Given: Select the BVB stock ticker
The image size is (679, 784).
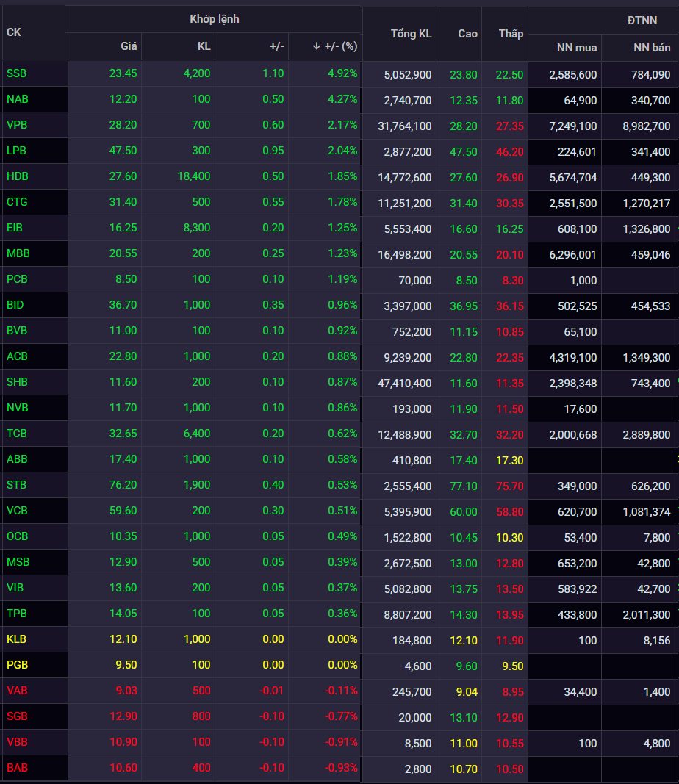Looking at the screenshot, I should pos(17,331).
